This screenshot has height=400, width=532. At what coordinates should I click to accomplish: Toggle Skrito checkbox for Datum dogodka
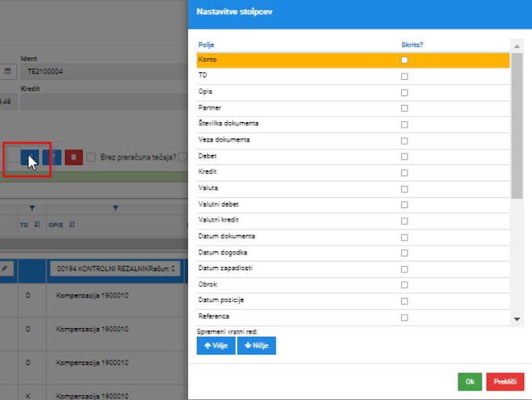click(404, 253)
